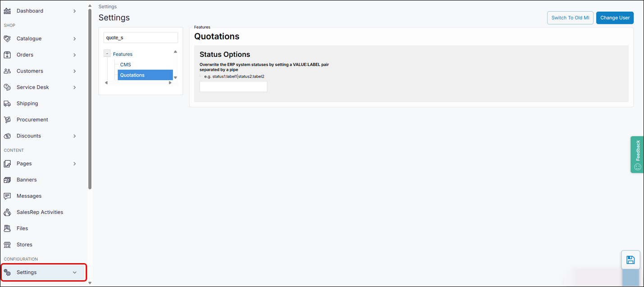Viewport: 644px width, 287px height.
Task: Select the Dashboard icon in the sidebar
Action: coord(8,10)
